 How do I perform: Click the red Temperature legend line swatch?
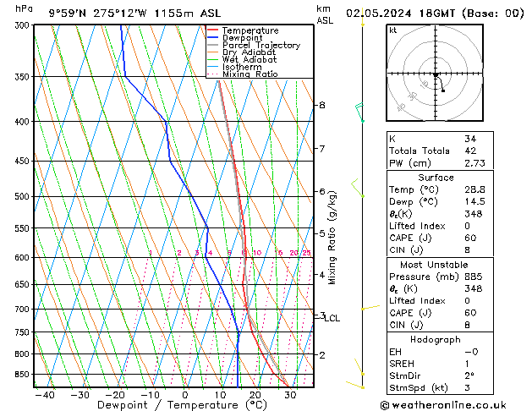(x=212, y=30)
